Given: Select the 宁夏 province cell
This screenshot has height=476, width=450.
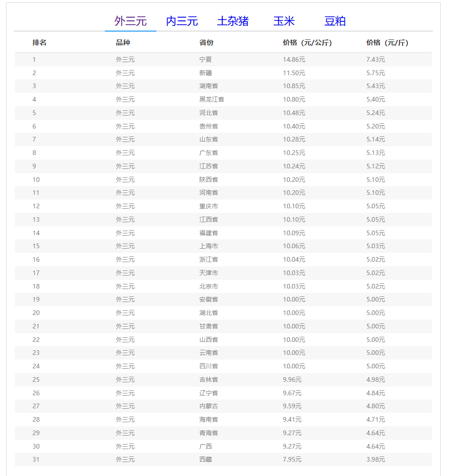Looking at the screenshot, I should (206, 59).
